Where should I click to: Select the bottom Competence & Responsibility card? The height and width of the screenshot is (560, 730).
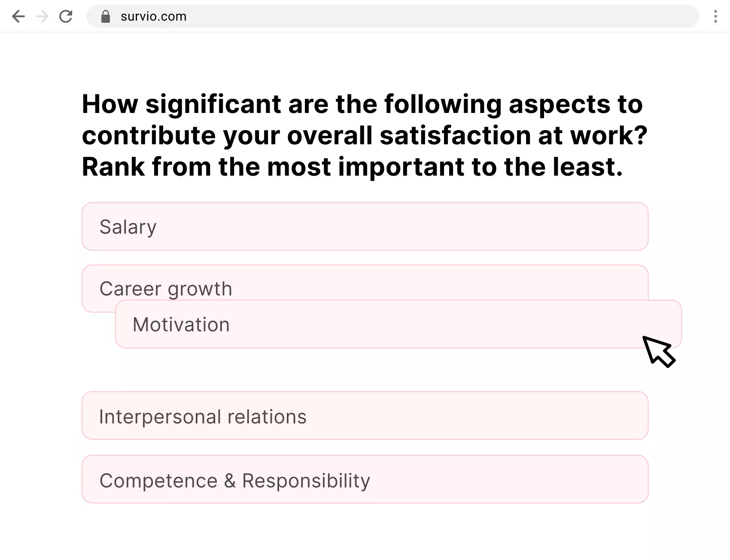[365, 479]
